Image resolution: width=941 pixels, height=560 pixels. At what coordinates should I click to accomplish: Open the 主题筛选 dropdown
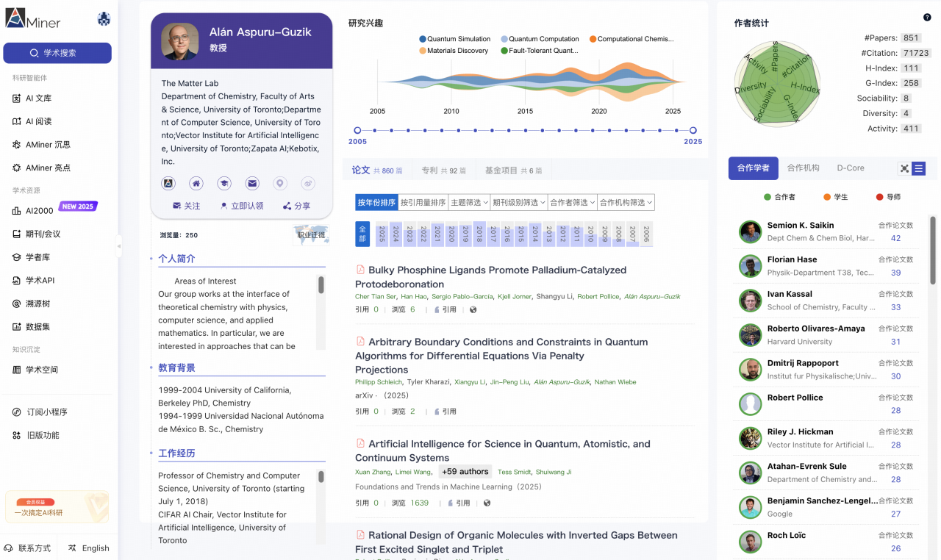point(469,202)
